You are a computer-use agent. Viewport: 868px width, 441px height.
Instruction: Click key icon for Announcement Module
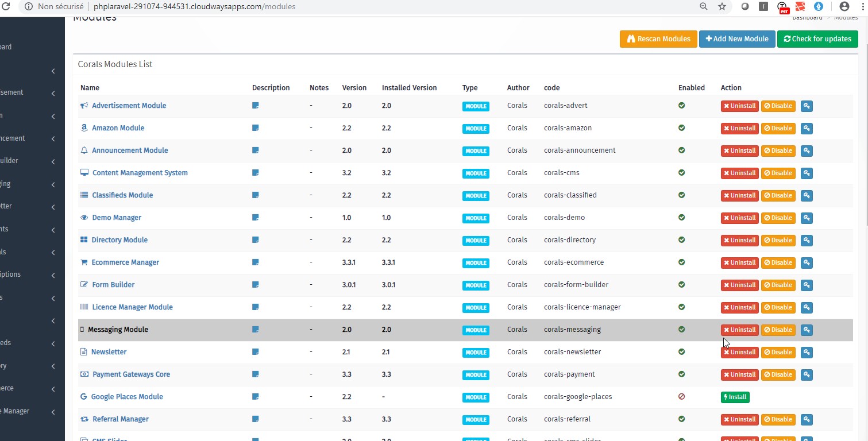point(807,150)
